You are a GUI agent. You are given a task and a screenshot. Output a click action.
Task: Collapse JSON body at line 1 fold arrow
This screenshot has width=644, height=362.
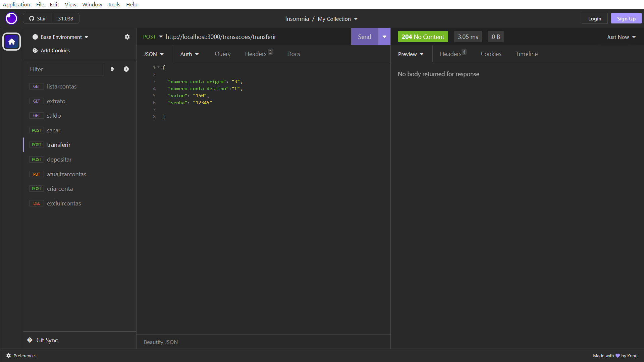[x=159, y=67]
